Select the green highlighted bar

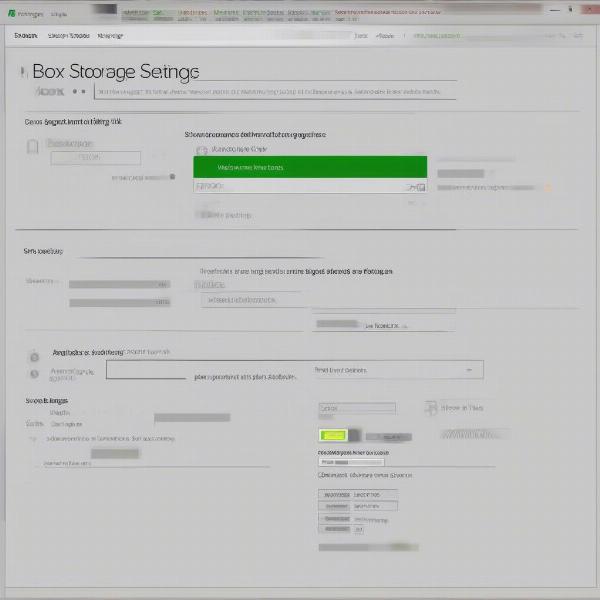coord(310,167)
